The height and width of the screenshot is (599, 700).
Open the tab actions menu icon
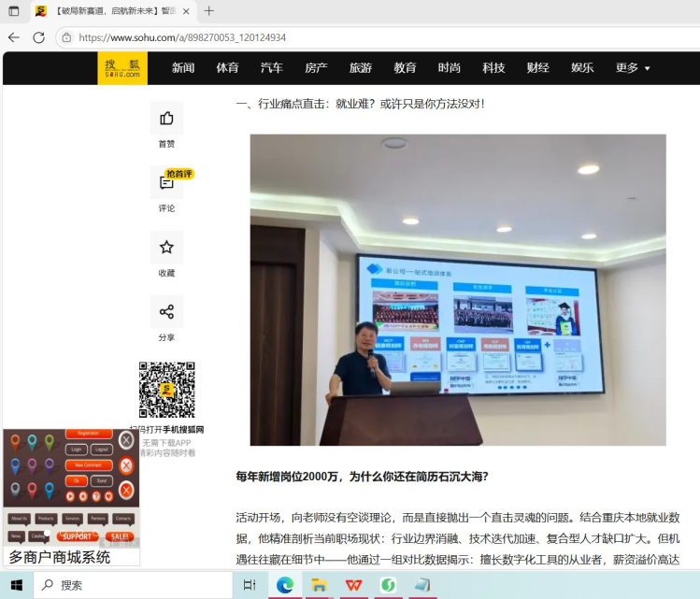coord(13,11)
